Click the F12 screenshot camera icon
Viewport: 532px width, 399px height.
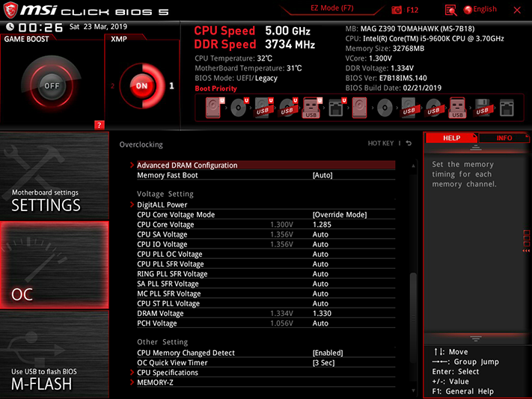[397, 10]
